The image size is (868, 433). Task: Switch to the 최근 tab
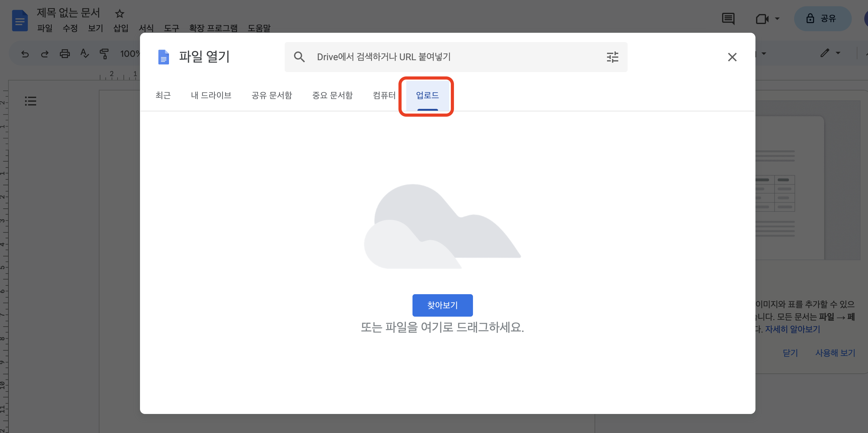click(163, 95)
